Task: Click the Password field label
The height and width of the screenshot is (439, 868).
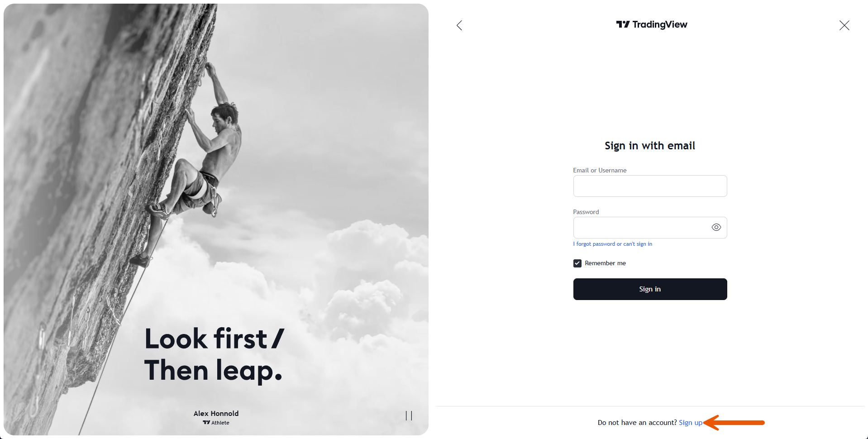Action: (586, 212)
